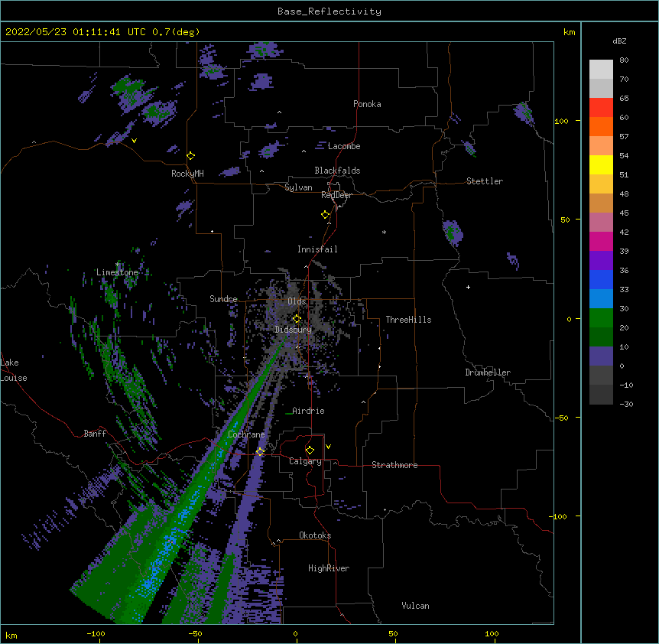Pick the light blue 33 dBZ legend swatch
The width and height of the screenshot is (659, 644).
601,299
